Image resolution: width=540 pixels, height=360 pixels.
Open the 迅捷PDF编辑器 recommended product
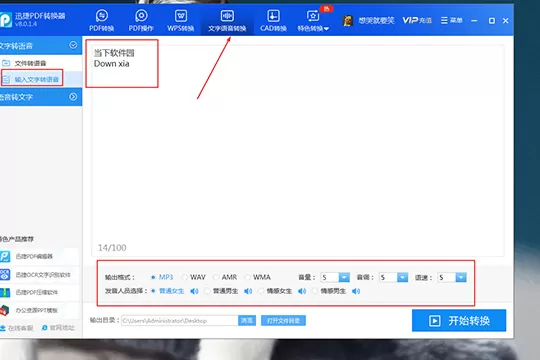coord(34,256)
